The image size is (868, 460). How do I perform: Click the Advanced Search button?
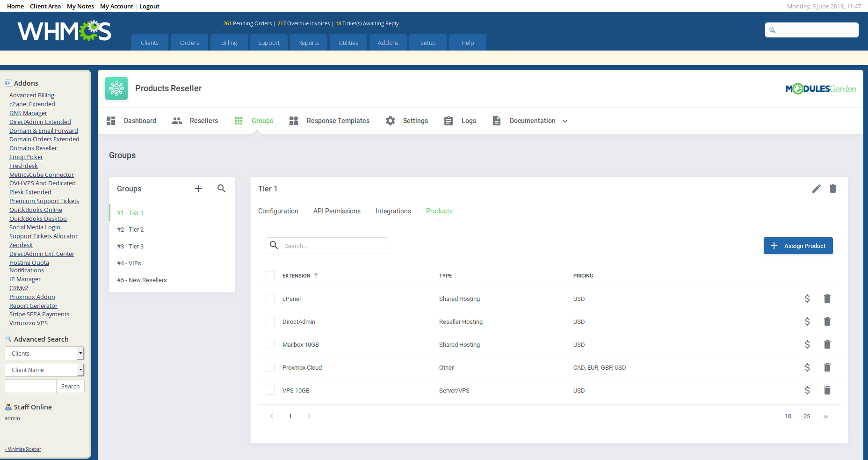pyautogui.click(x=70, y=386)
